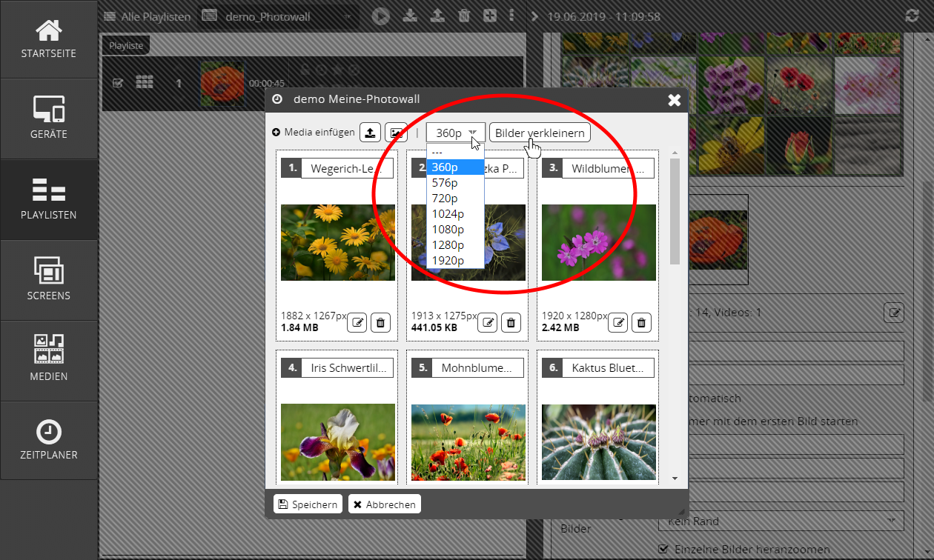
Task: Click the upload icon next to Media einfügen
Action: point(371,133)
